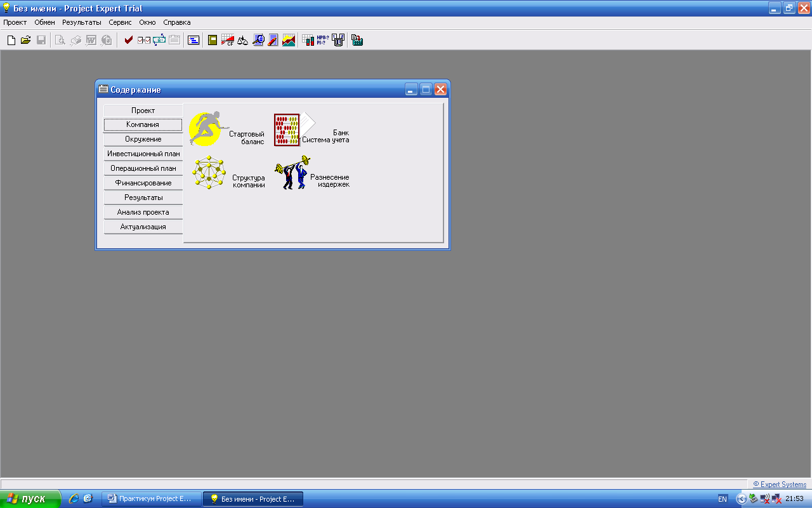Open the colored area chart icon

tap(289, 40)
